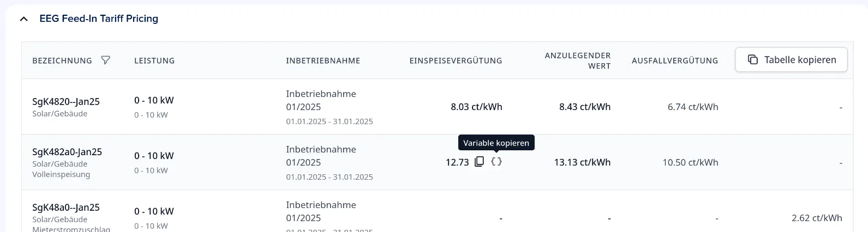Click the Inbetriebnahme column header
This screenshot has width=868, height=232.
pyautogui.click(x=323, y=60)
